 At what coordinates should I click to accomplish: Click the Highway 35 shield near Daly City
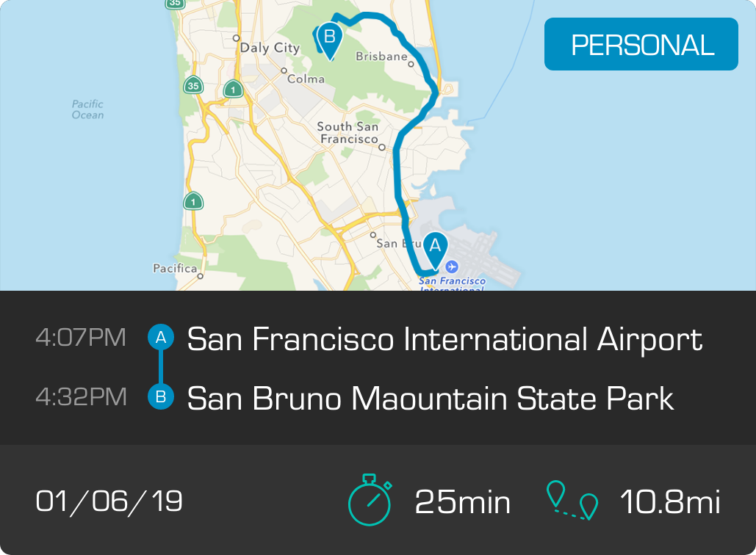(x=193, y=85)
